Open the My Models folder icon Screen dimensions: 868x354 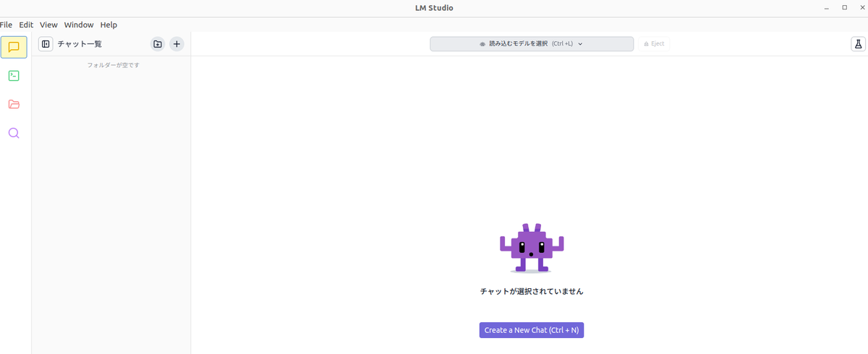[x=14, y=104]
